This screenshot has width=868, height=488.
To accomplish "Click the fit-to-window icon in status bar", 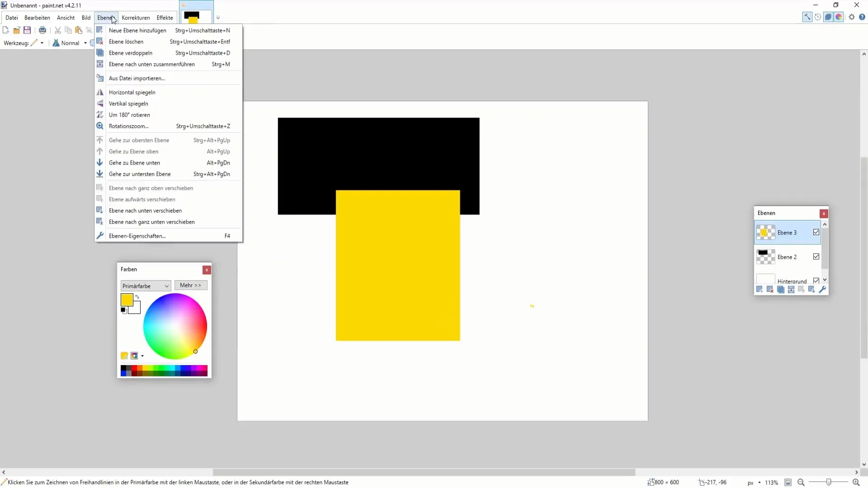I will [x=788, y=482].
